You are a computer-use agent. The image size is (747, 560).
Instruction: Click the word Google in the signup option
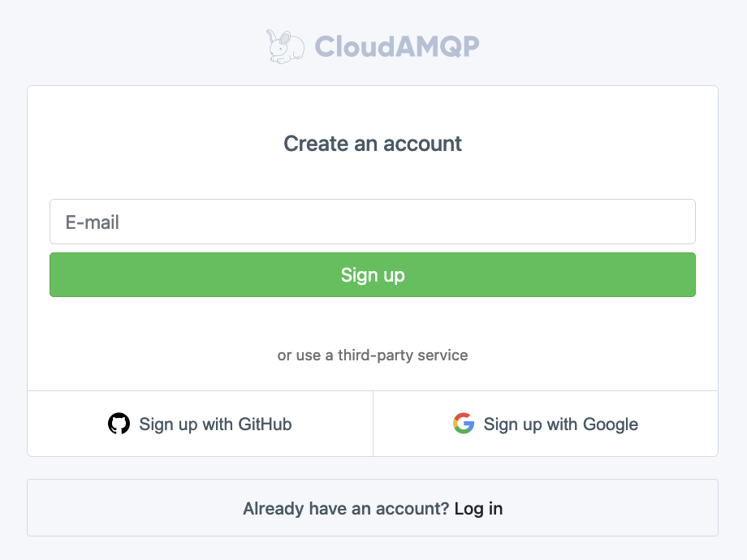coord(611,424)
